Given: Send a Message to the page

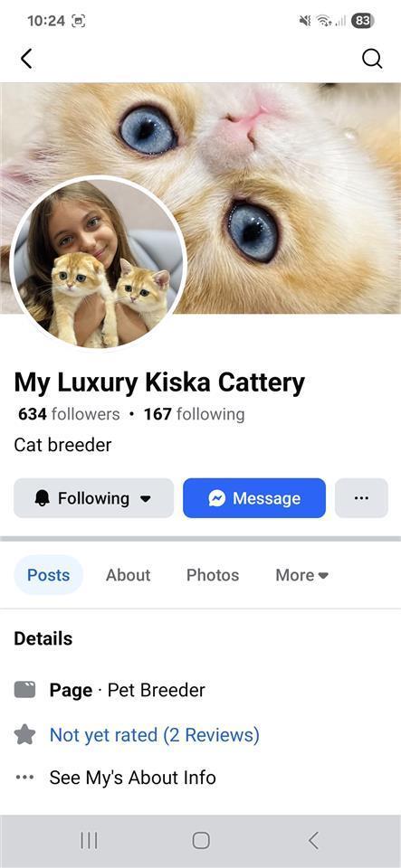Looking at the screenshot, I should pos(254,498).
